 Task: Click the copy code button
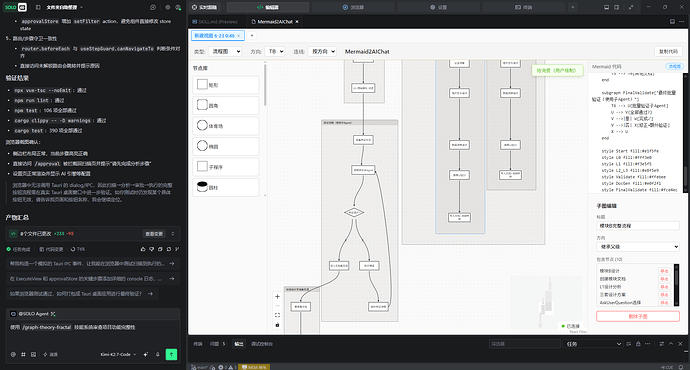pyautogui.click(x=668, y=51)
